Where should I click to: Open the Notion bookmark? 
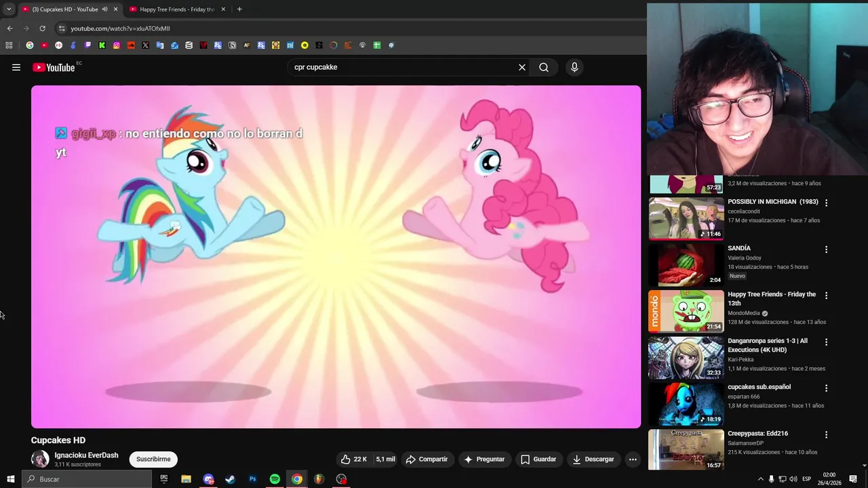232,45
